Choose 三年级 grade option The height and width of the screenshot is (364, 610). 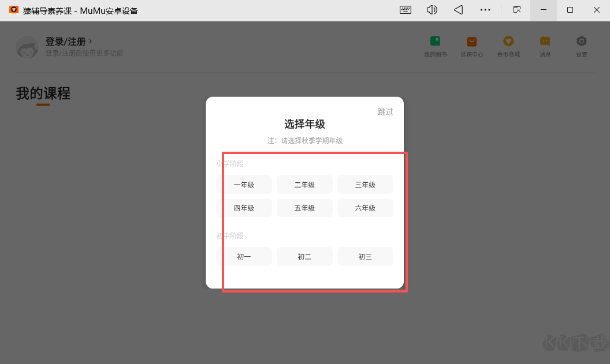pyautogui.click(x=365, y=185)
